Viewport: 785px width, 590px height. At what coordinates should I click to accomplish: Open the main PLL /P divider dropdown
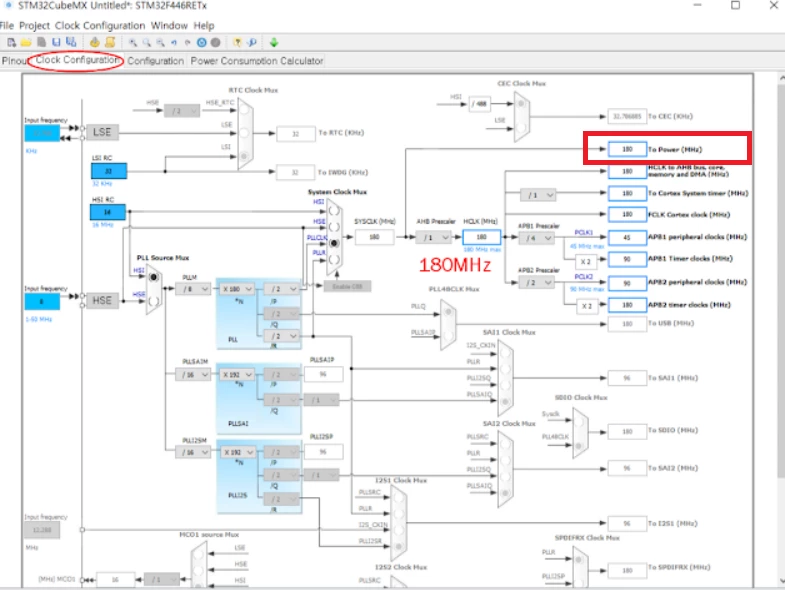tap(282, 289)
